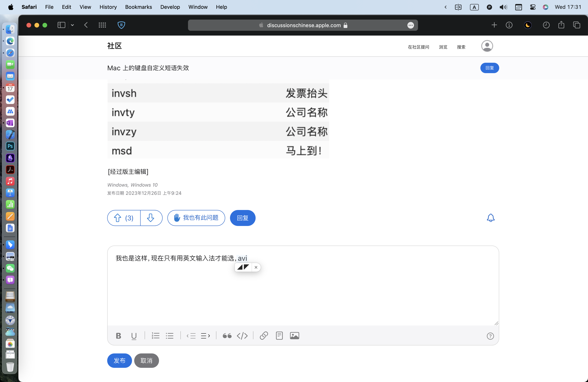Viewport: 588px width, 382px height.
Task: Open the Develop menu
Action: [170, 7]
